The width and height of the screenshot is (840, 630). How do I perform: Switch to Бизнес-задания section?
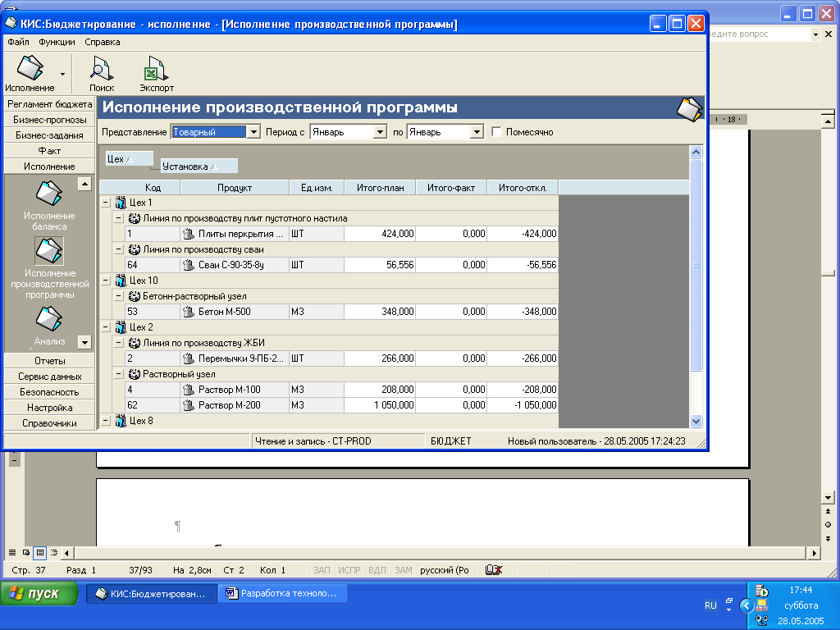point(49,135)
